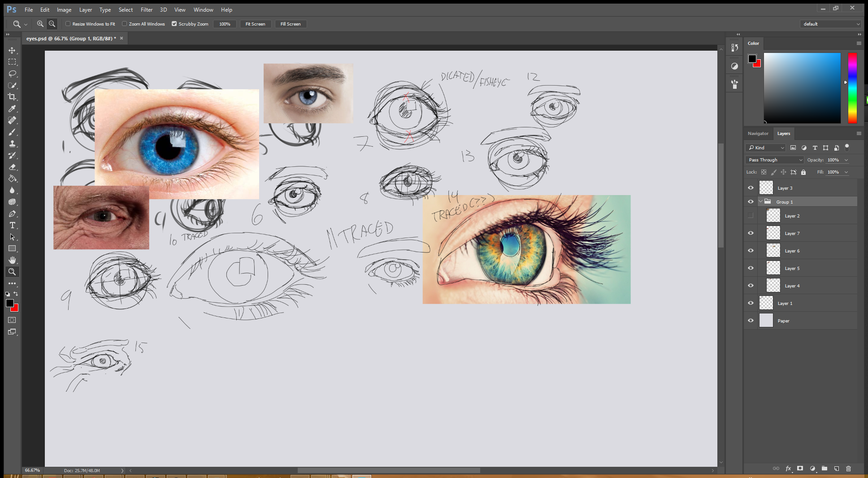This screenshot has width=868, height=478.
Task: Hide Layer 3 visibility eye
Action: 751,188
